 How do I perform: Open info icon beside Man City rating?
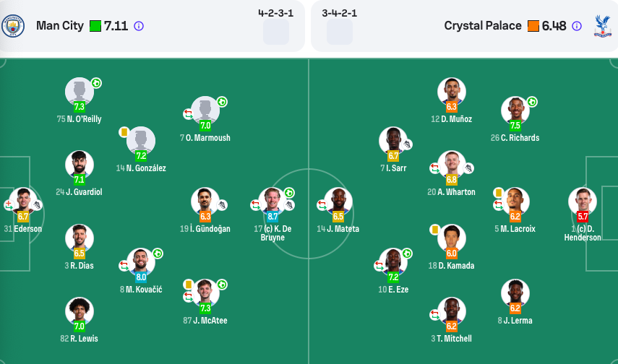pos(139,26)
